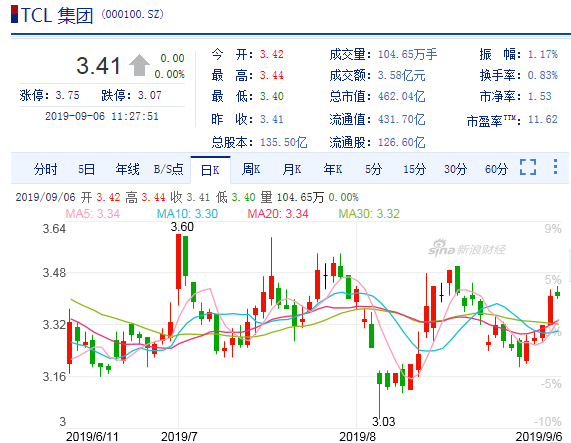
Task: Open the 年线 yearly line tab
Action: tap(127, 169)
